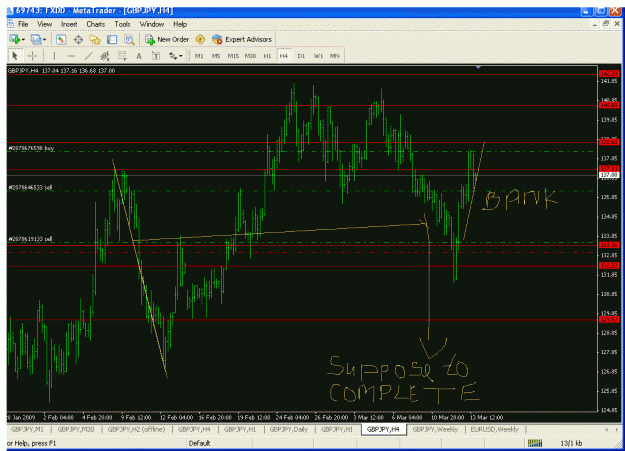Switch chart to D1 timeframe

click(301, 56)
